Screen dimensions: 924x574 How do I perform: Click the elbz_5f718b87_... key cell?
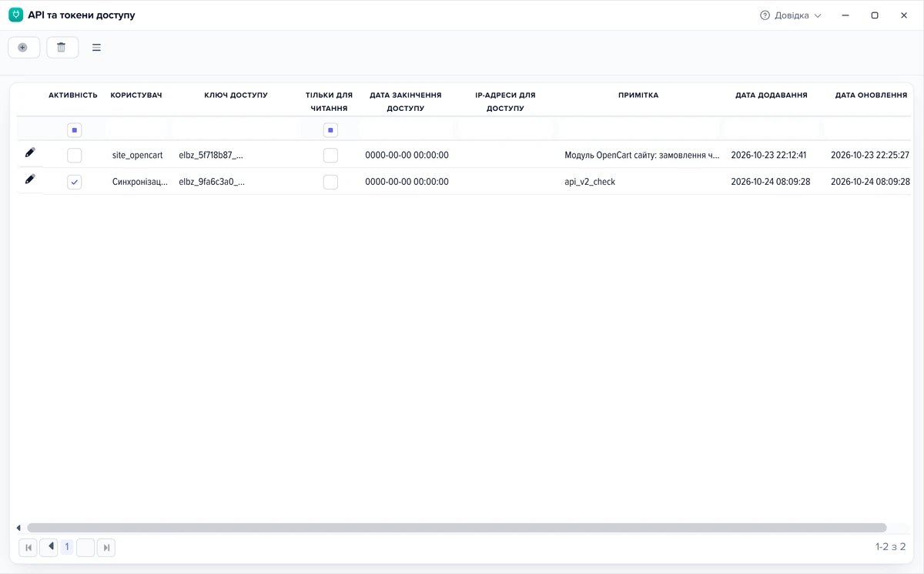point(211,155)
